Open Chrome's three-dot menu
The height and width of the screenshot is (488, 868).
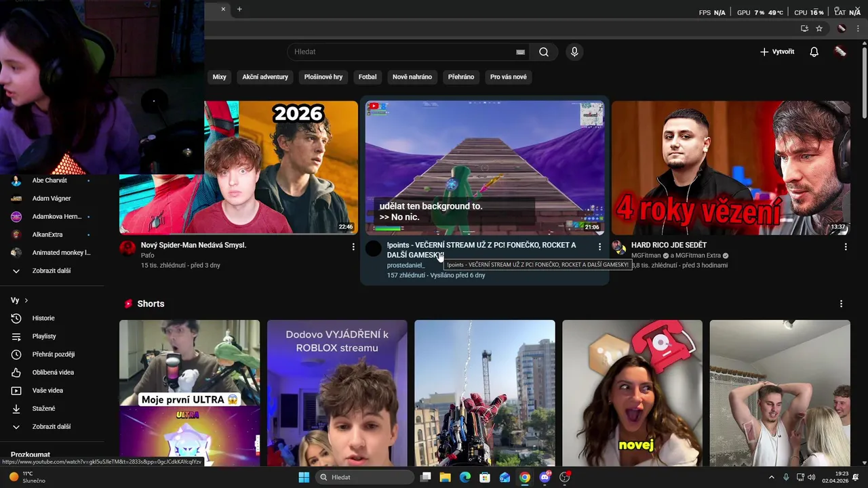(x=858, y=28)
